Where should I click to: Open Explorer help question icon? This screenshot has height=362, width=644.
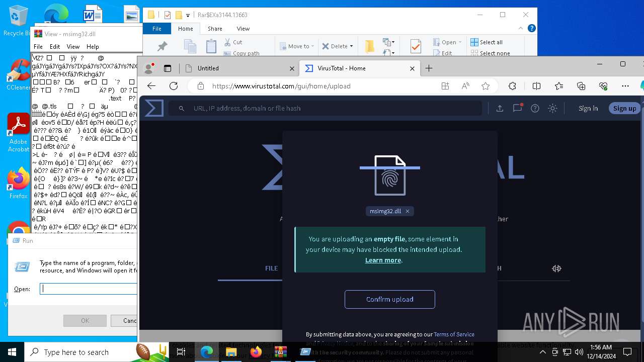[x=532, y=29]
